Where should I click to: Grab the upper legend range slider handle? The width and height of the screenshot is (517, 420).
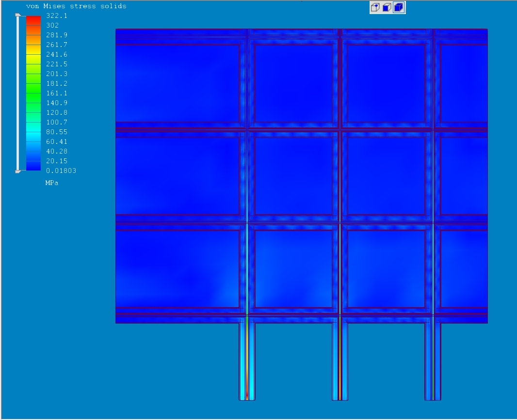coord(18,15)
